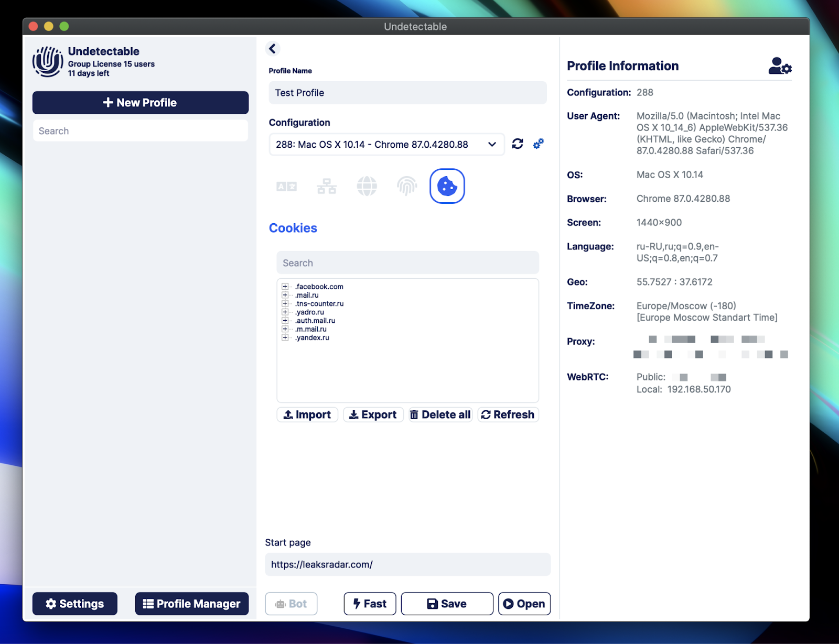
Task: Open the Profile Manager
Action: point(192,604)
